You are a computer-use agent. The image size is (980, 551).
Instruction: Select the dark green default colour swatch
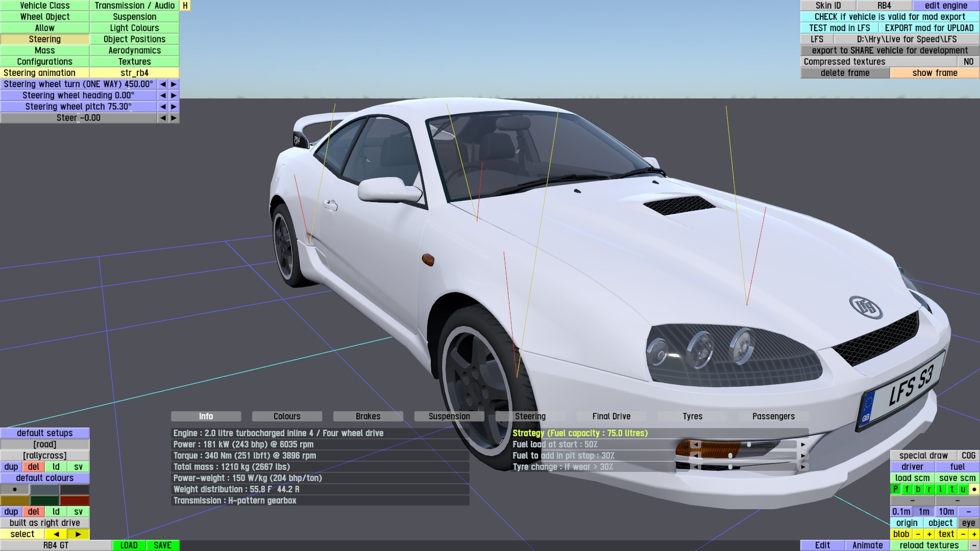[44, 500]
